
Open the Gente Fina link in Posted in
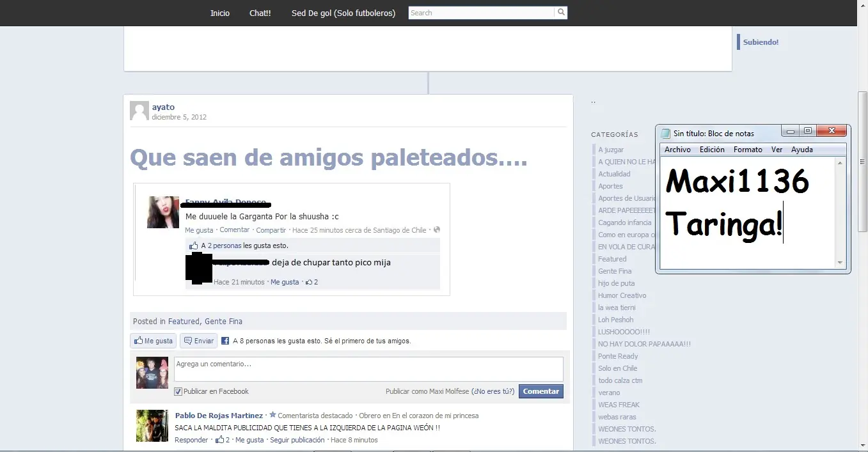(x=223, y=322)
